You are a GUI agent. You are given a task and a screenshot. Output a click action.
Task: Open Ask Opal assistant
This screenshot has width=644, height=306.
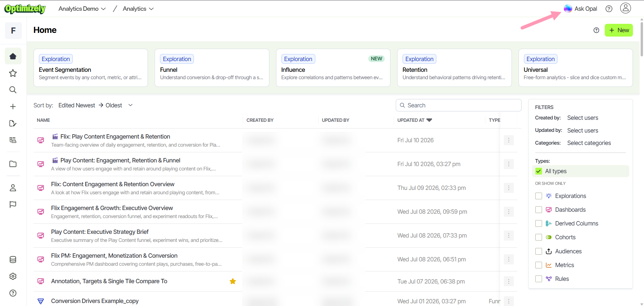pos(581,9)
